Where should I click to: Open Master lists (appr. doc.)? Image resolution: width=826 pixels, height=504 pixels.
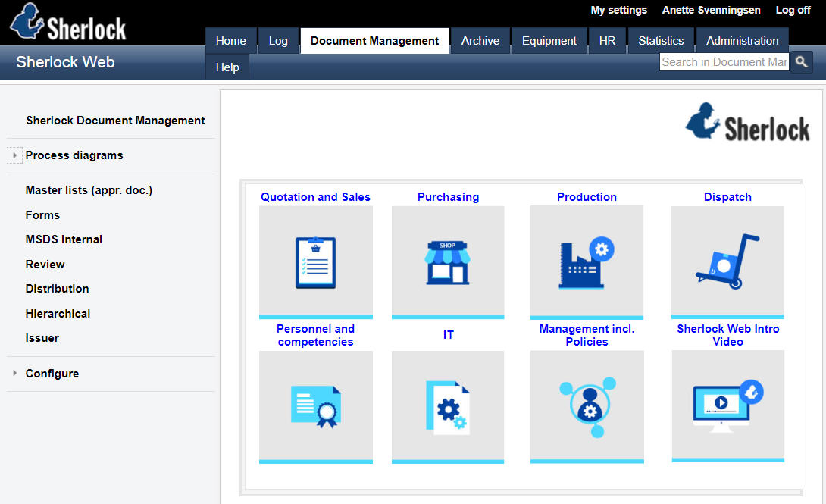pyautogui.click(x=89, y=190)
